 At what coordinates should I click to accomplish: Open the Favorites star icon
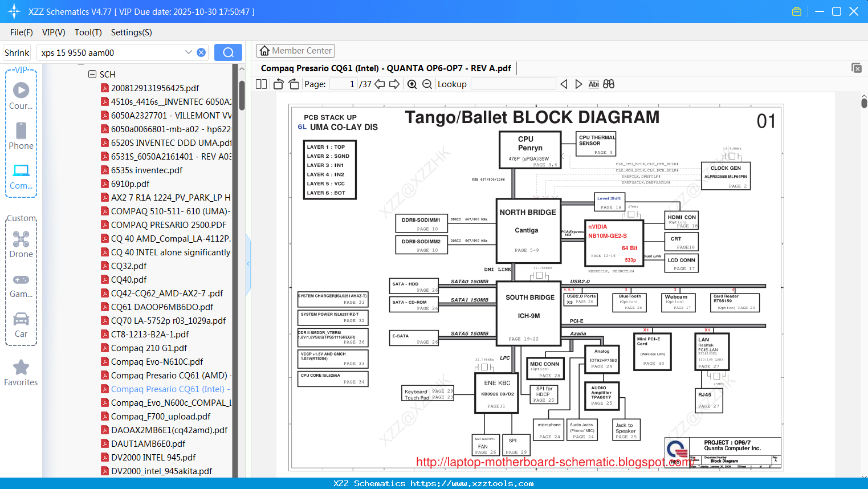[21, 373]
